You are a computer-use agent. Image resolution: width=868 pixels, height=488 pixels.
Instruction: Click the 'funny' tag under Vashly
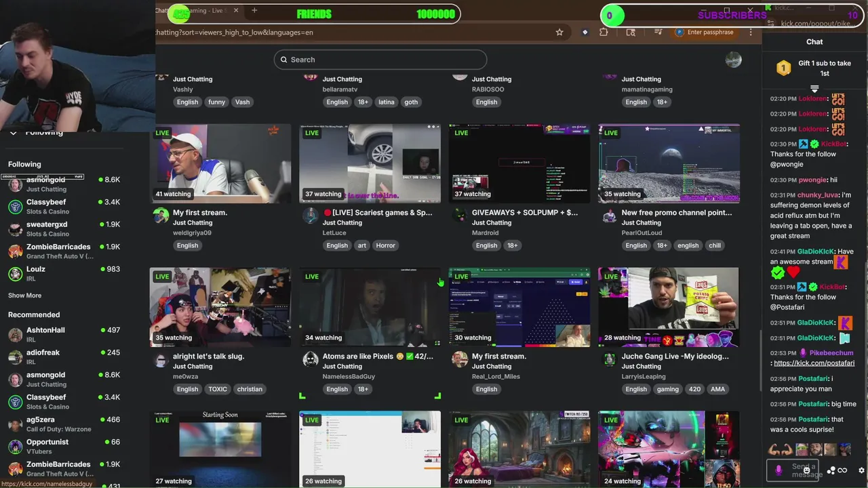[217, 102]
